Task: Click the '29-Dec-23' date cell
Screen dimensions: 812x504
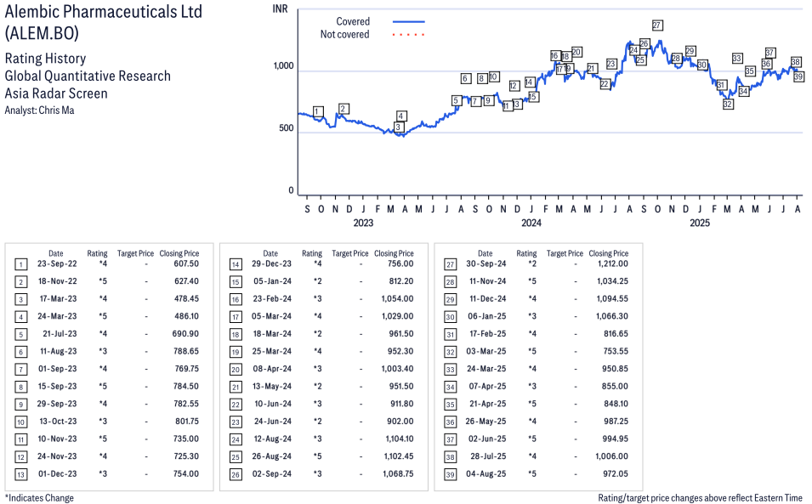Action: click(272, 264)
